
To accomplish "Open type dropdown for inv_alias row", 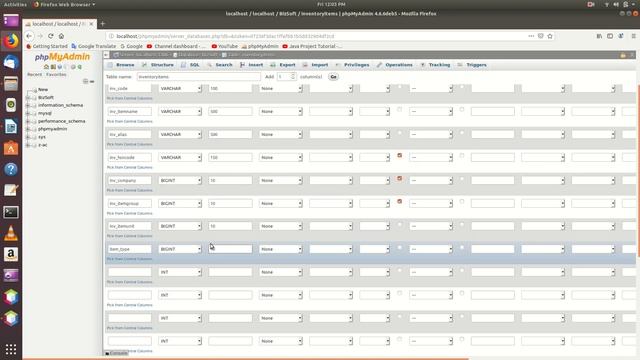I will click(x=180, y=134).
